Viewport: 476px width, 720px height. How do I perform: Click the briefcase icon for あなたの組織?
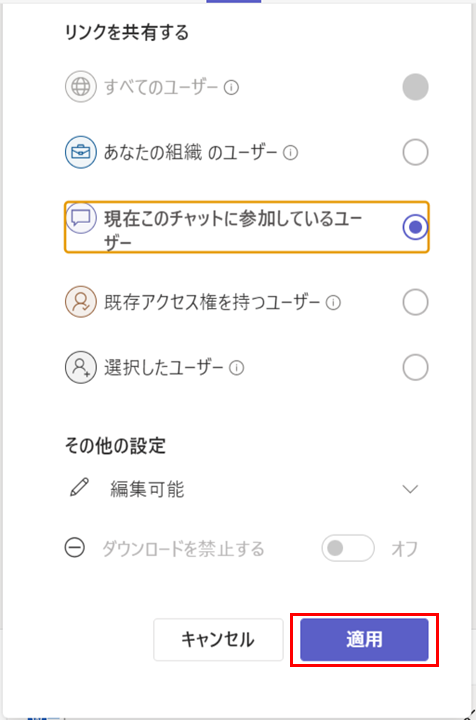coord(81,152)
